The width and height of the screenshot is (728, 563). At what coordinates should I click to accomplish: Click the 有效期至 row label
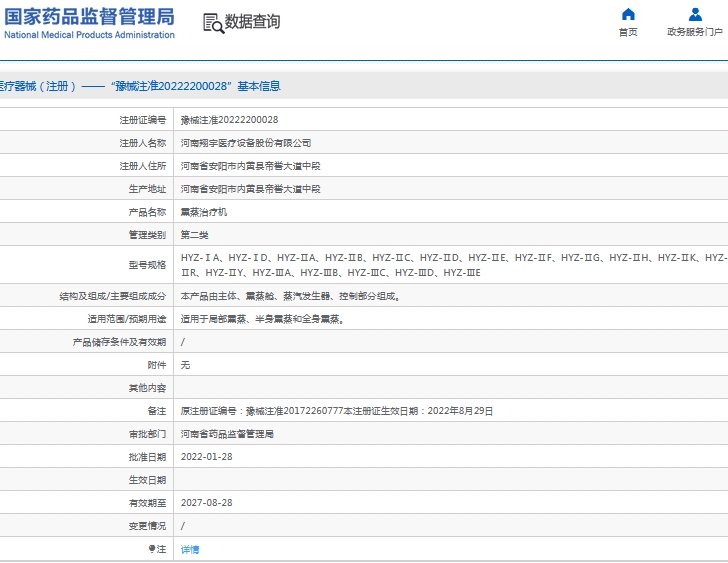click(x=147, y=503)
